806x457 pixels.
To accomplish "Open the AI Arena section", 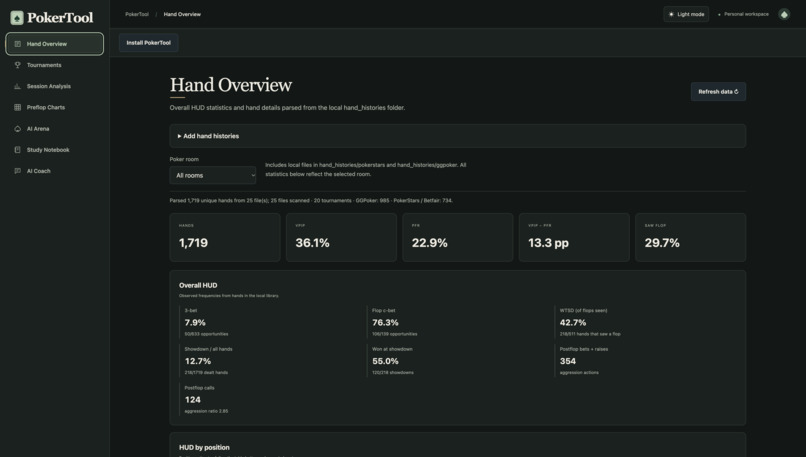I will coord(54,129).
